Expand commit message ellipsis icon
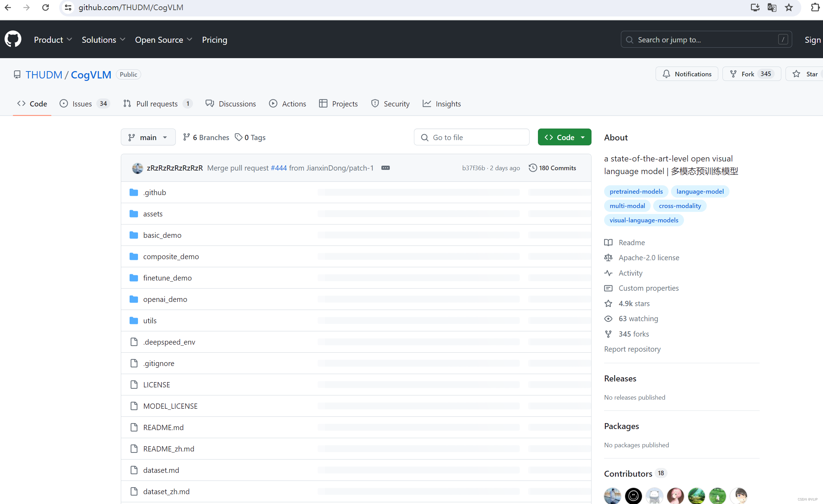The image size is (823, 504). pyautogui.click(x=385, y=168)
